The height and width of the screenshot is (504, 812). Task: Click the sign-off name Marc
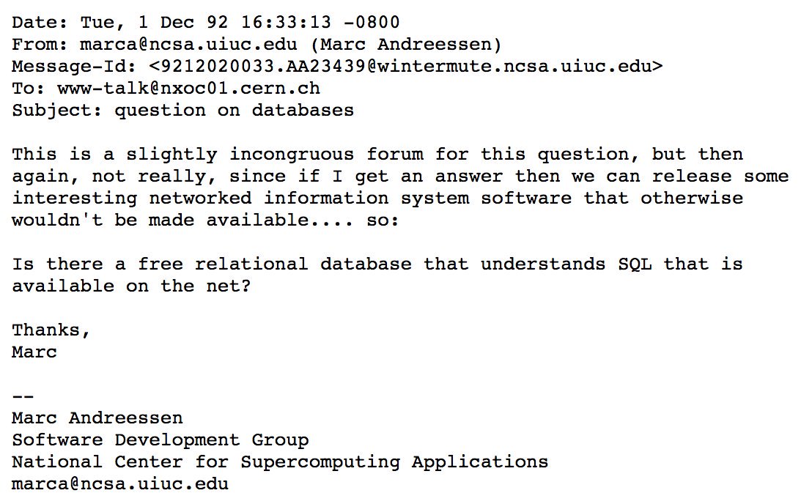[x=34, y=352]
